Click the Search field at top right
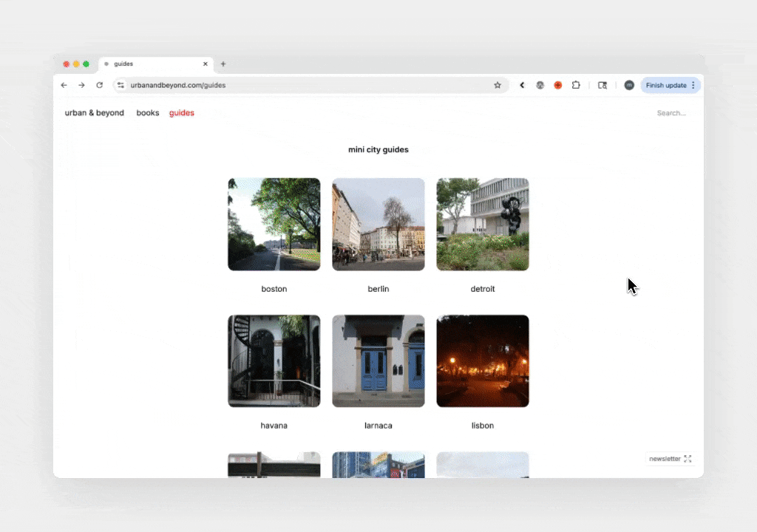This screenshot has height=532, width=757. [671, 112]
